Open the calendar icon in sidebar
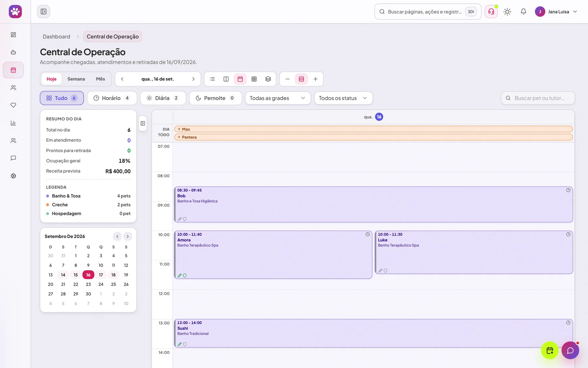The width and height of the screenshot is (588, 368). point(13,70)
